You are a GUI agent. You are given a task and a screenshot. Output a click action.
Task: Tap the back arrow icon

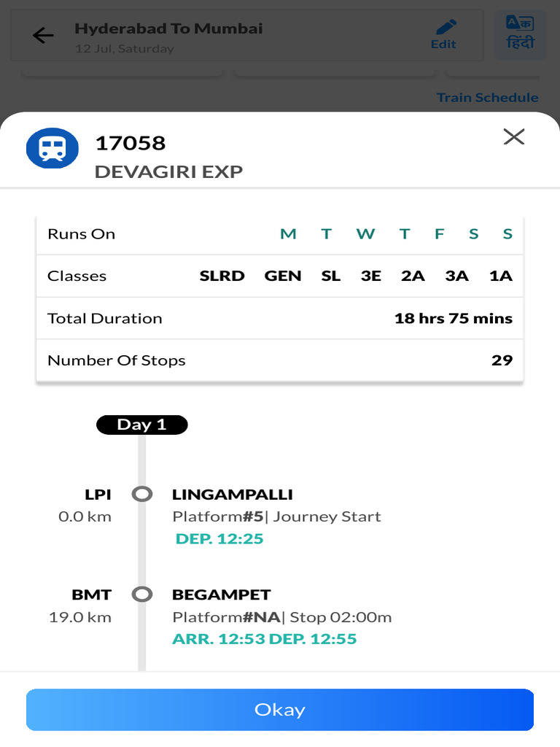pos(44,35)
